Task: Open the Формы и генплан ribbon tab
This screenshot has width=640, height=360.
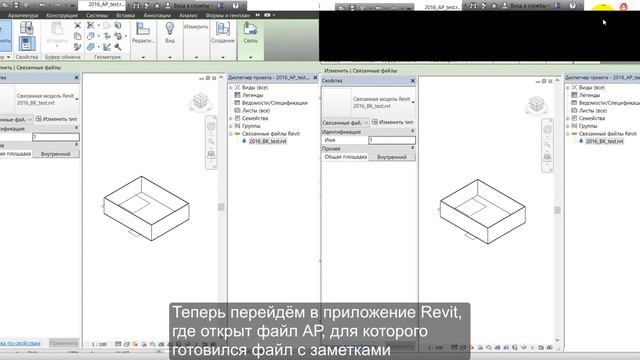Action: click(x=227, y=15)
